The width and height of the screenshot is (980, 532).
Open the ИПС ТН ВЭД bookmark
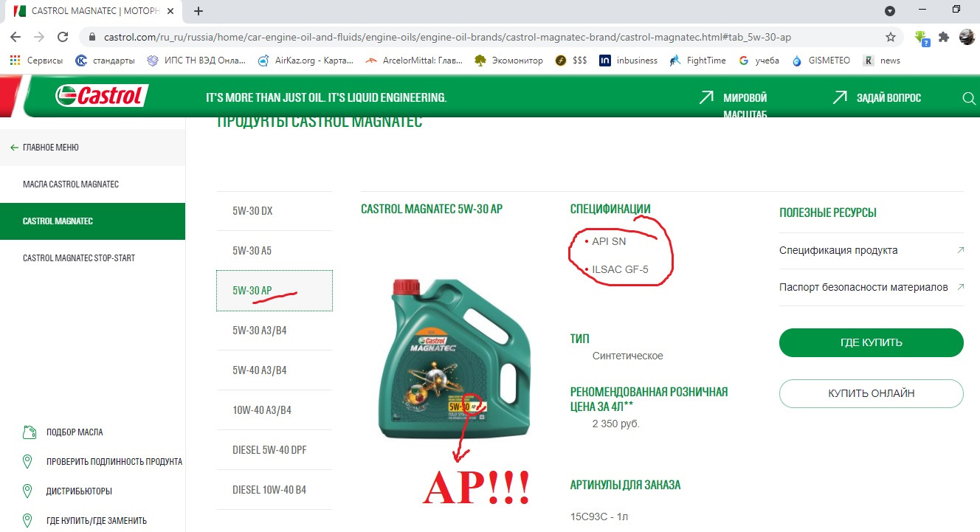[196, 61]
